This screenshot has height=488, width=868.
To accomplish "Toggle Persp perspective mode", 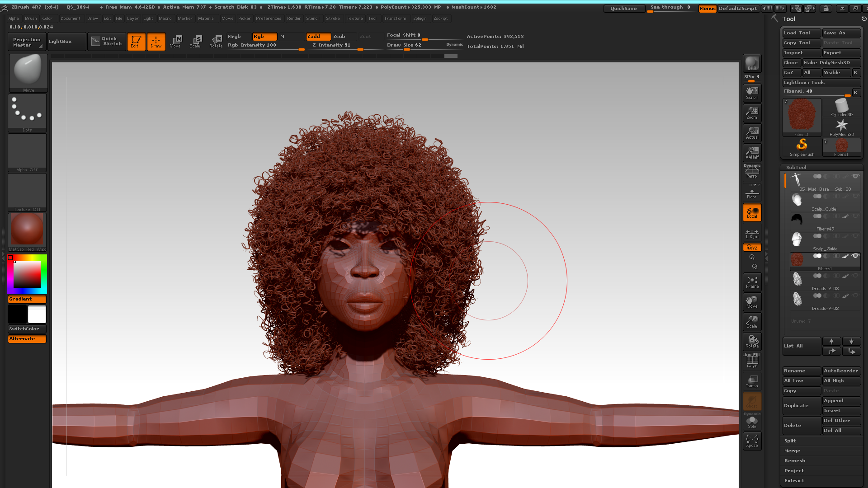I will point(752,172).
